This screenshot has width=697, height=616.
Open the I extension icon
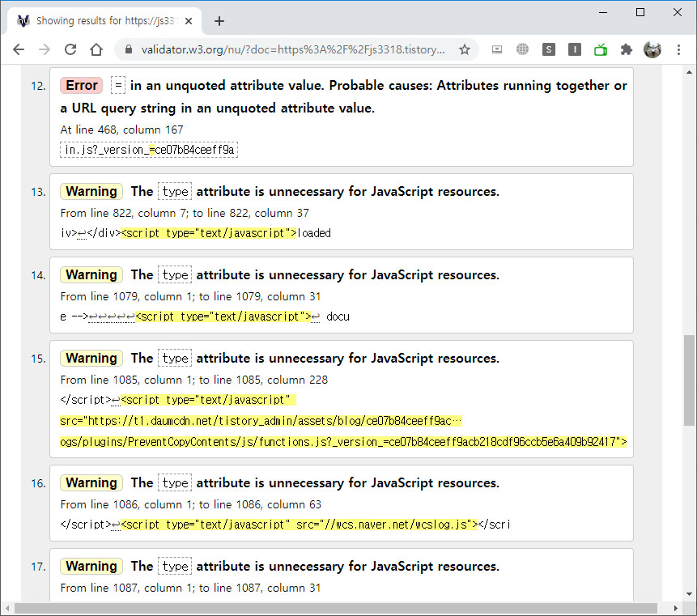coord(574,49)
